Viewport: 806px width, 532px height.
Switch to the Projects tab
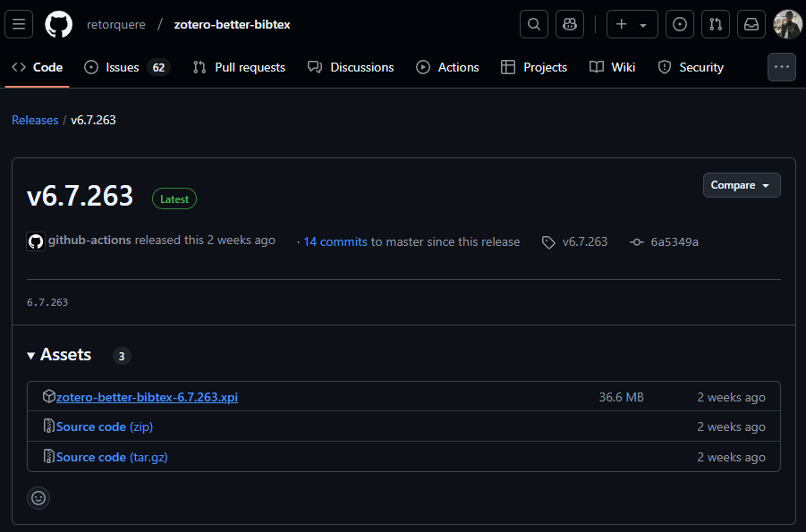pos(533,67)
